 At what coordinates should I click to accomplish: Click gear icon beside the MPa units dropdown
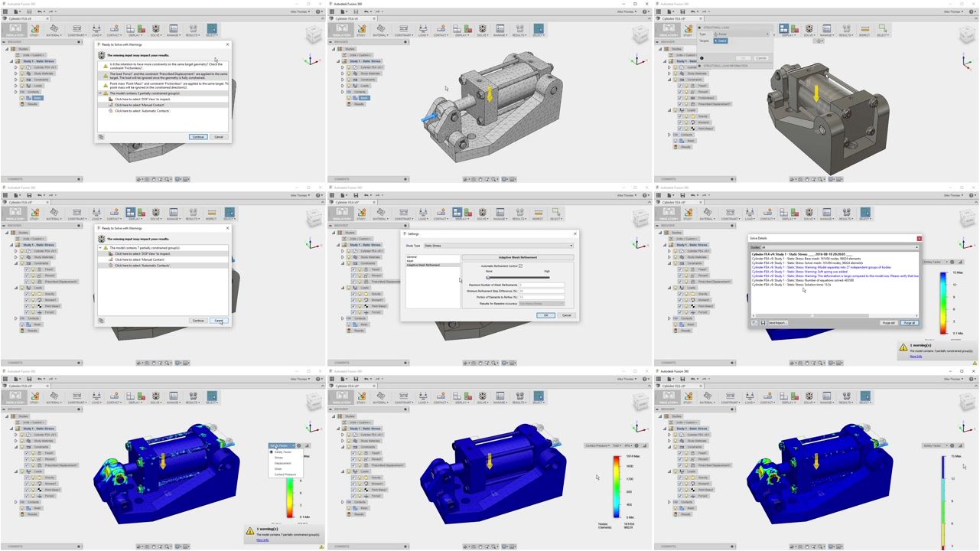[x=637, y=445]
